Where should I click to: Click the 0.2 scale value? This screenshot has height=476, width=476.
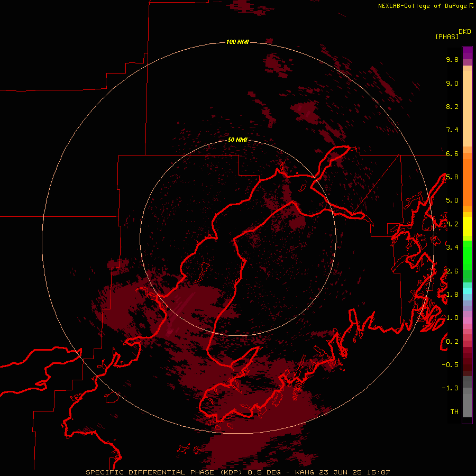pyautogui.click(x=452, y=342)
